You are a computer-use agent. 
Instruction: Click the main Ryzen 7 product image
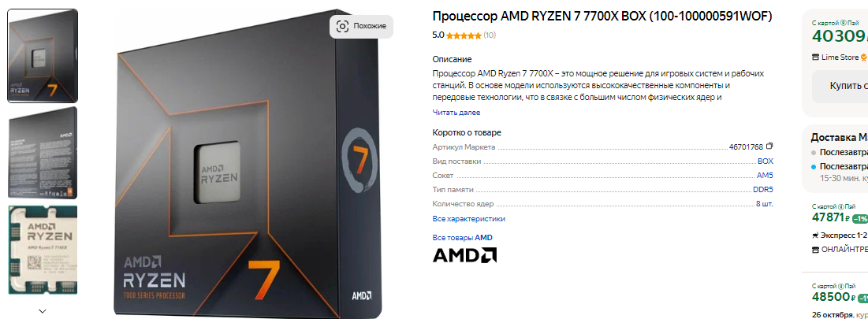click(x=248, y=164)
